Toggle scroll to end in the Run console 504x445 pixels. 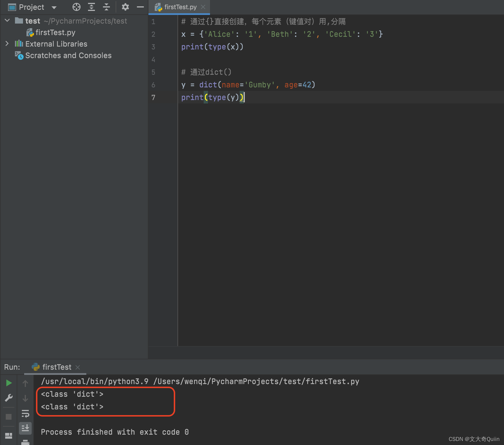click(x=25, y=428)
